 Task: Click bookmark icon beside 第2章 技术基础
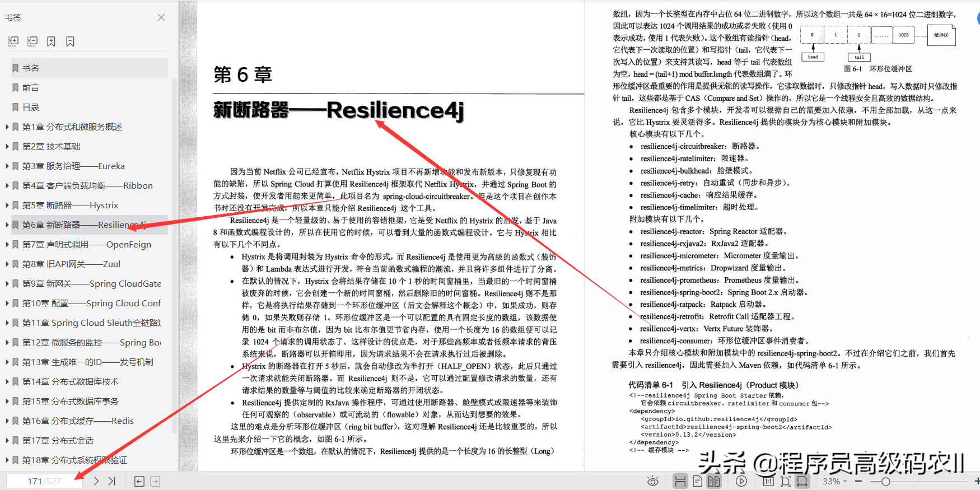(x=16, y=146)
